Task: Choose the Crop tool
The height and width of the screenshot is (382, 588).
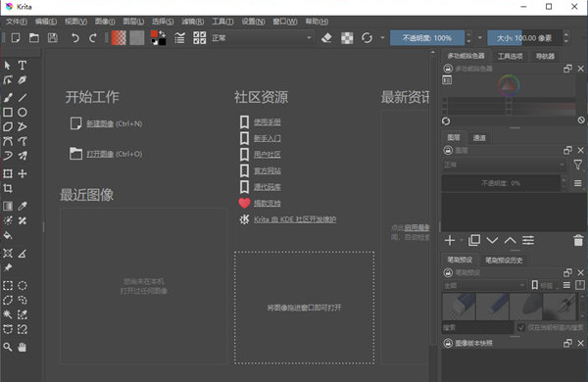Action: coord(8,188)
